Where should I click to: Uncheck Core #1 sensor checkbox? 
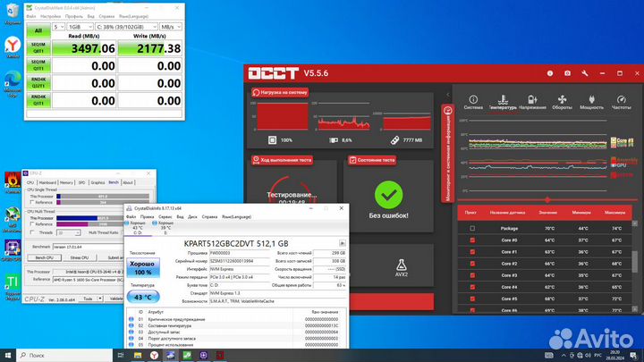click(x=472, y=251)
